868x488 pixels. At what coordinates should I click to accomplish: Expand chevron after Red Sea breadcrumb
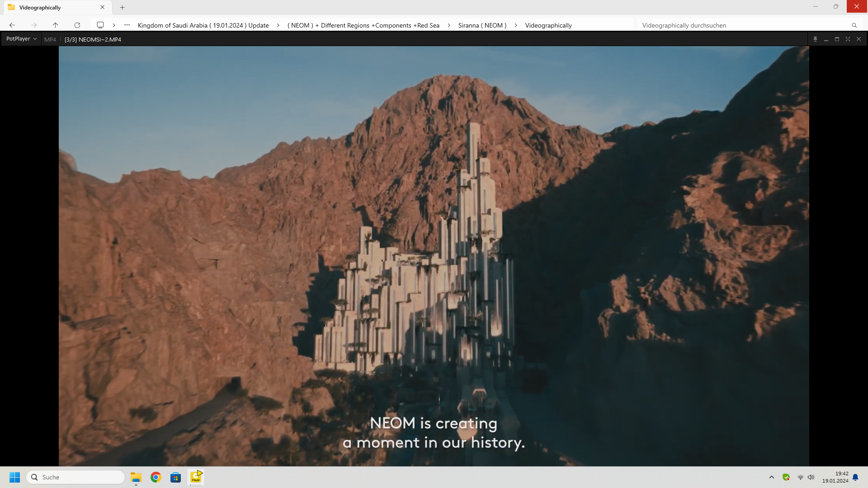(x=449, y=25)
